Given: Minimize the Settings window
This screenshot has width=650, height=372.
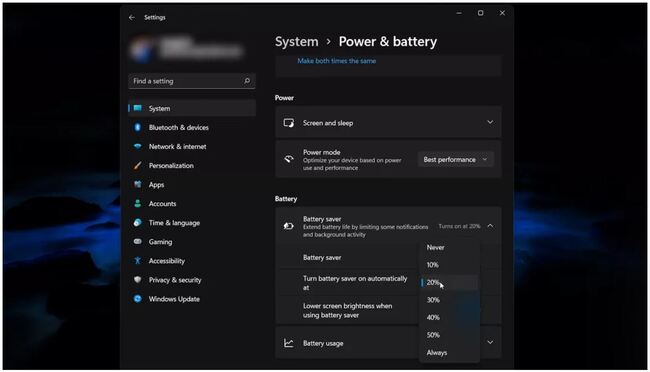Looking at the screenshot, I should (459, 13).
